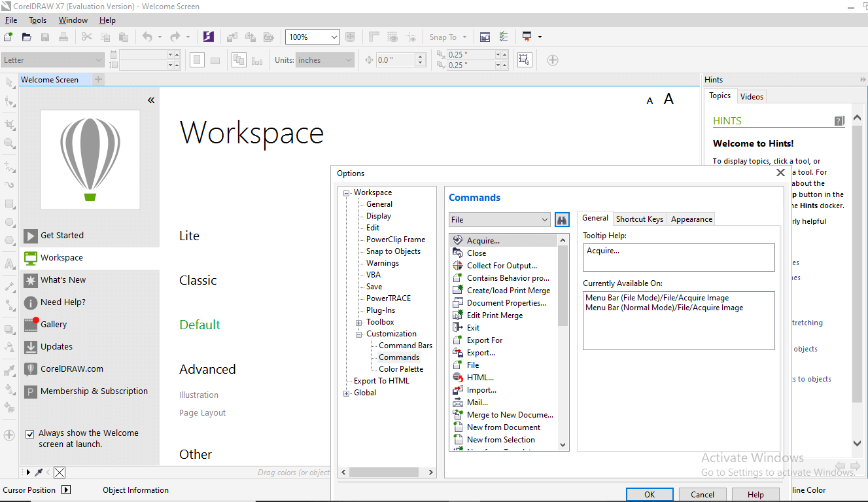Click the Hints help question icon
The width and height of the screenshot is (868, 502).
click(840, 121)
